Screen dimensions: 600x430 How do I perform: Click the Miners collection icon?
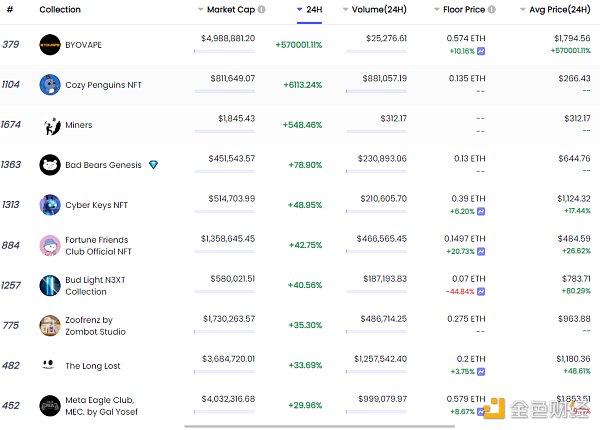(49, 125)
